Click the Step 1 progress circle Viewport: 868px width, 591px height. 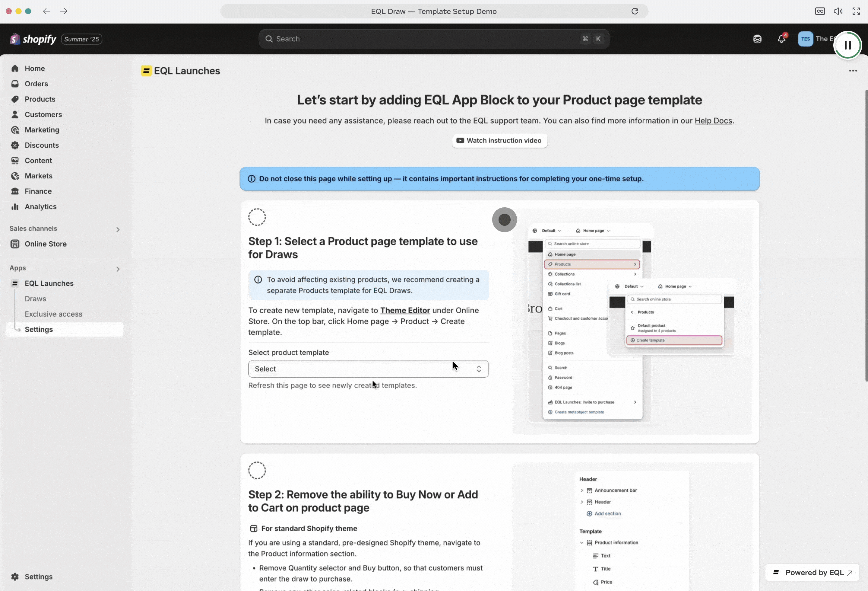(x=257, y=217)
